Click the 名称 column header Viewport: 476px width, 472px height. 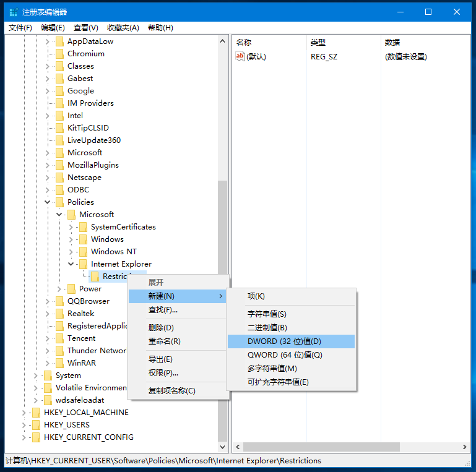click(x=244, y=42)
